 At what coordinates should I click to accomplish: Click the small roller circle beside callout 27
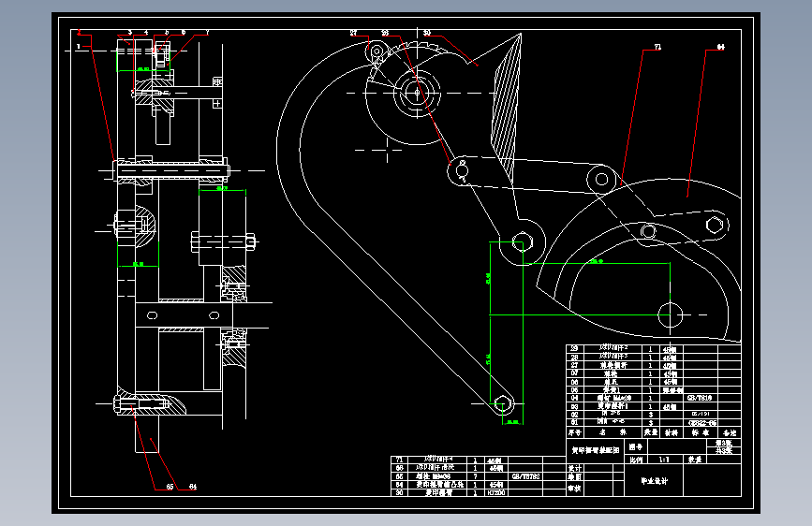click(377, 51)
